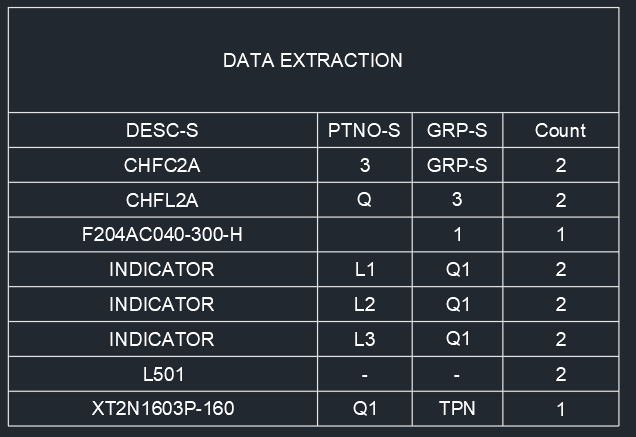Click the Q cell in CHFL2A row
This screenshot has height=437, width=636.
click(365, 200)
